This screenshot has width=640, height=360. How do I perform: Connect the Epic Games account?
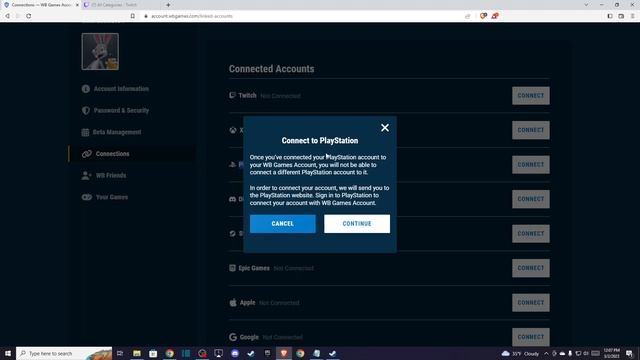point(531,268)
